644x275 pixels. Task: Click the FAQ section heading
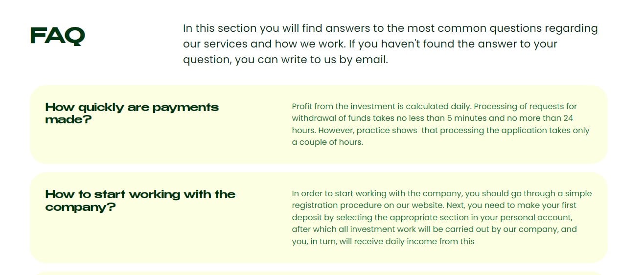(58, 36)
